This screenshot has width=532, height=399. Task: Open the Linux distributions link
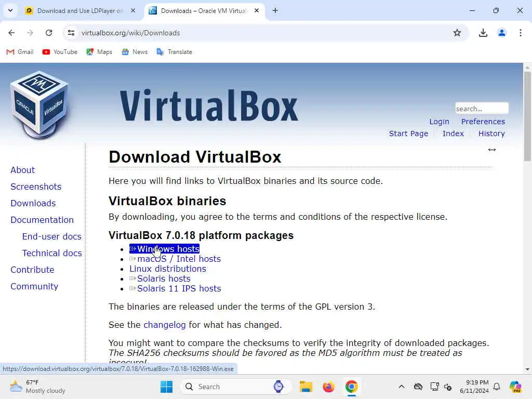point(168,269)
